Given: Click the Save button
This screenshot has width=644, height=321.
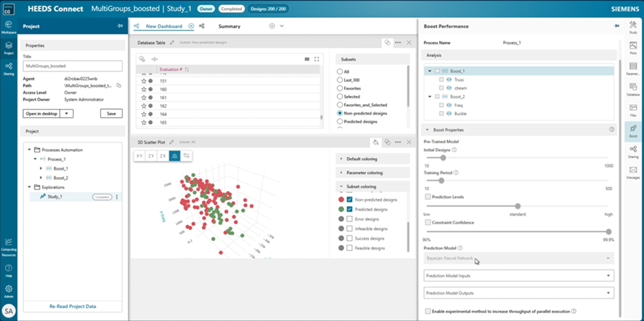Looking at the screenshot, I should tap(111, 114).
